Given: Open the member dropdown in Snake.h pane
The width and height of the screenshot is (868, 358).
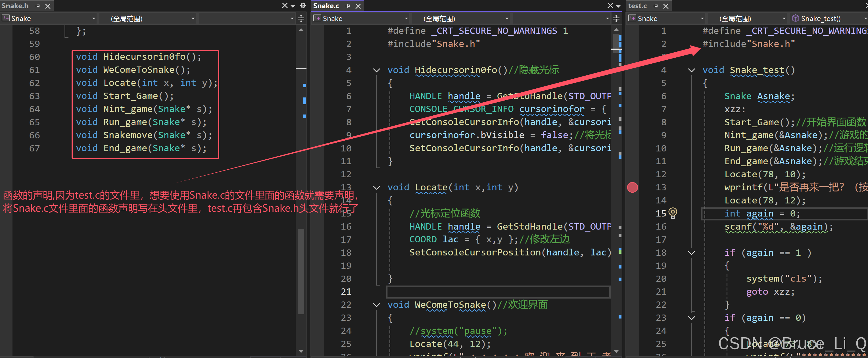Looking at the screenshot, I should tap(248, 18).
